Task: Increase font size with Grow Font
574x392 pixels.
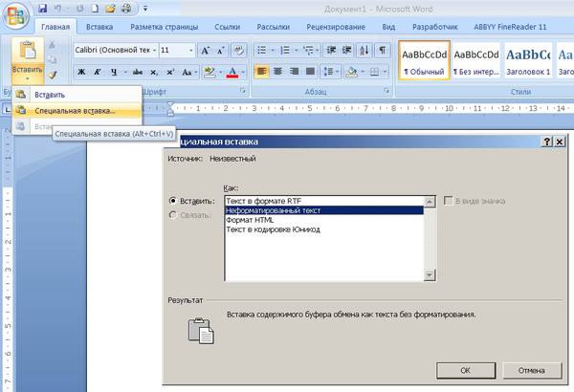Action: [206, 50]
